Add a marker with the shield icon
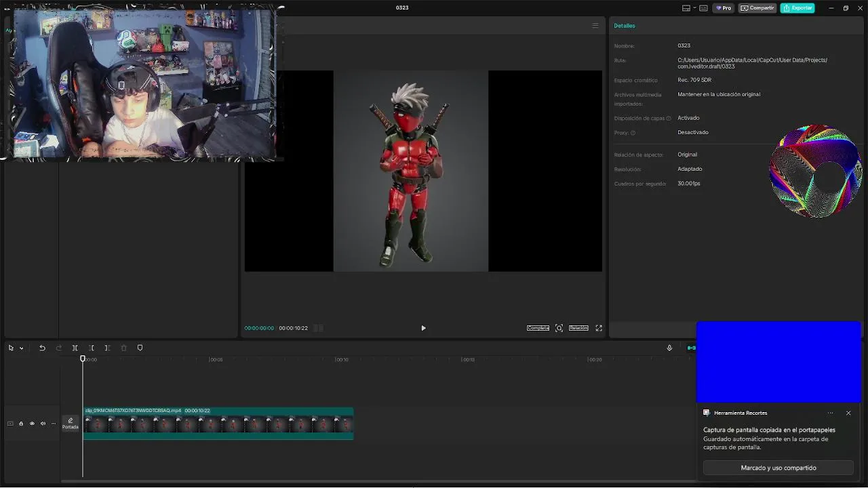The width and height of the screenshot is (868, 488). (x=140, y=348)
